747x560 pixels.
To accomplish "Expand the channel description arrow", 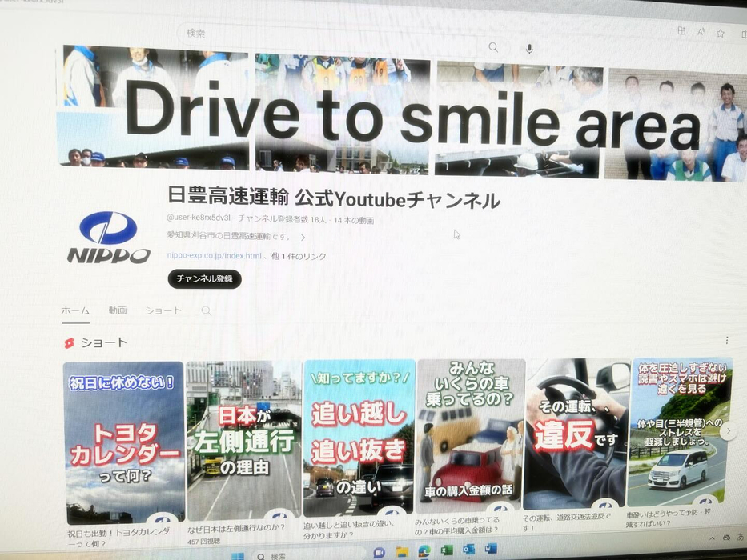I will [303, 237].
